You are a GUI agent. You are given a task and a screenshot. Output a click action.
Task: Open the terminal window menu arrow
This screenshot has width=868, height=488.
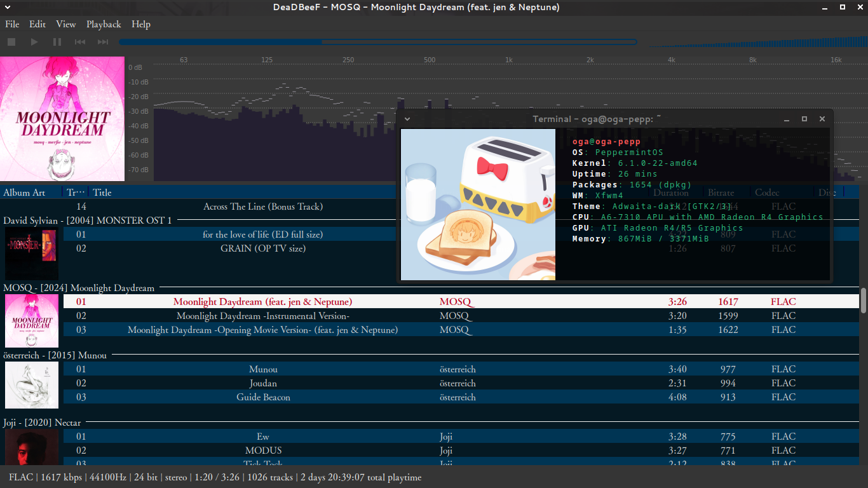(x=407, y=119)
